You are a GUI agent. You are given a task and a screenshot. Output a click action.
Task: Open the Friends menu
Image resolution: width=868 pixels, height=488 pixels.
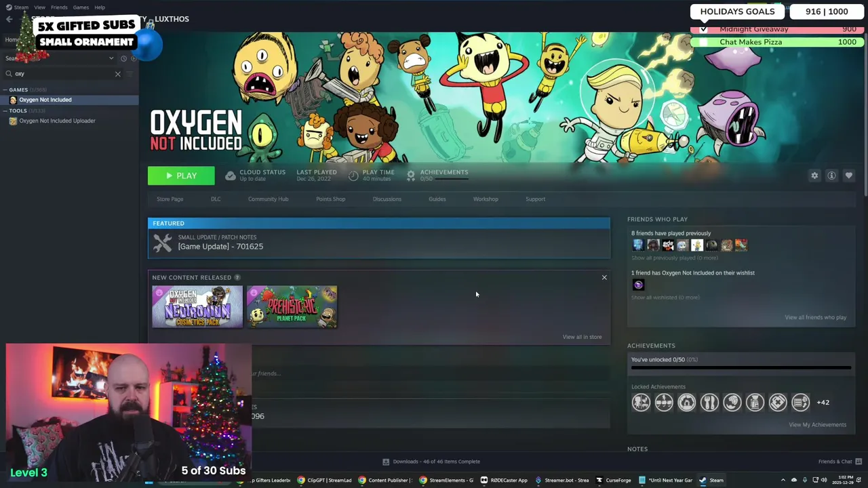coord(59,7)
